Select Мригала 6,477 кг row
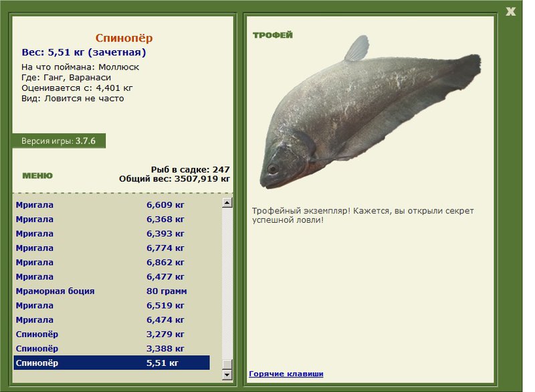This screenshot has width=535, height=392. click(x=112, y=277)
